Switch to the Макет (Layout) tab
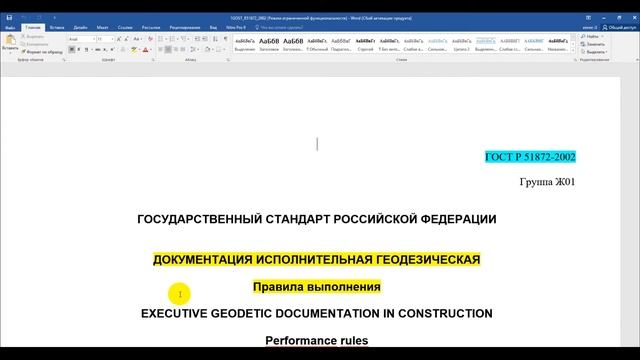 (x=102, y=27)
